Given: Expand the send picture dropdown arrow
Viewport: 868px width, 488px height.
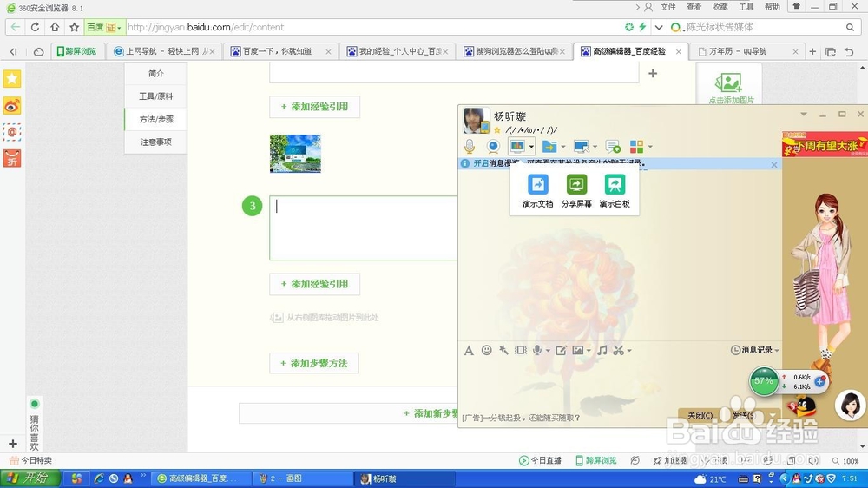Looking at the screenshot, I should (x=589, y=351).
